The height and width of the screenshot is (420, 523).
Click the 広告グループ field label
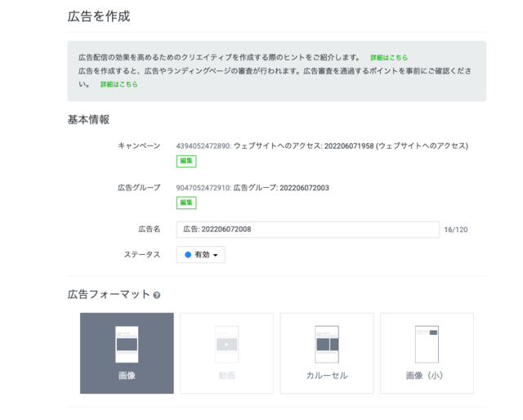[x=139, y=188]
